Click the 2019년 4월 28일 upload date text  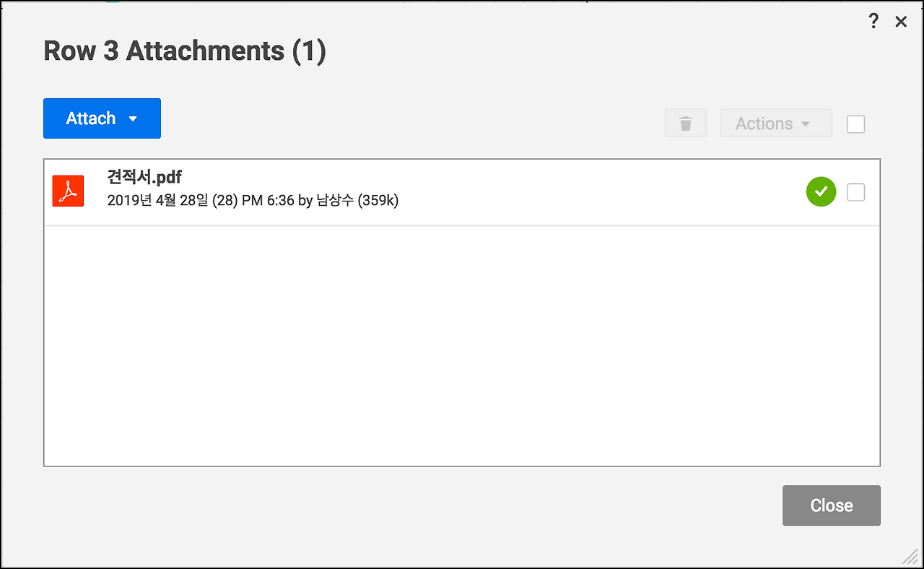157,200
